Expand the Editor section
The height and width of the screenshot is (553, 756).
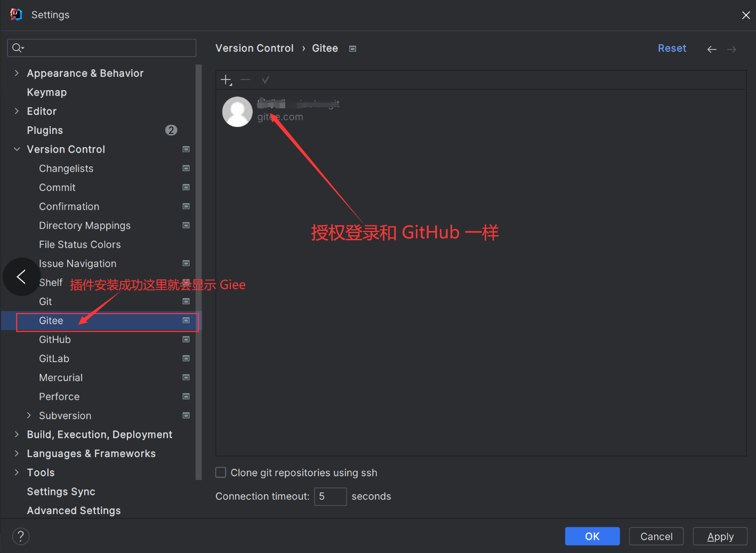[x=17, y=111]
